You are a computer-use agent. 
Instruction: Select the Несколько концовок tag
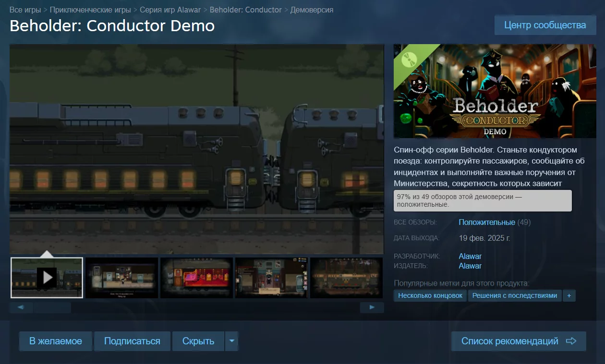[430, 295]
